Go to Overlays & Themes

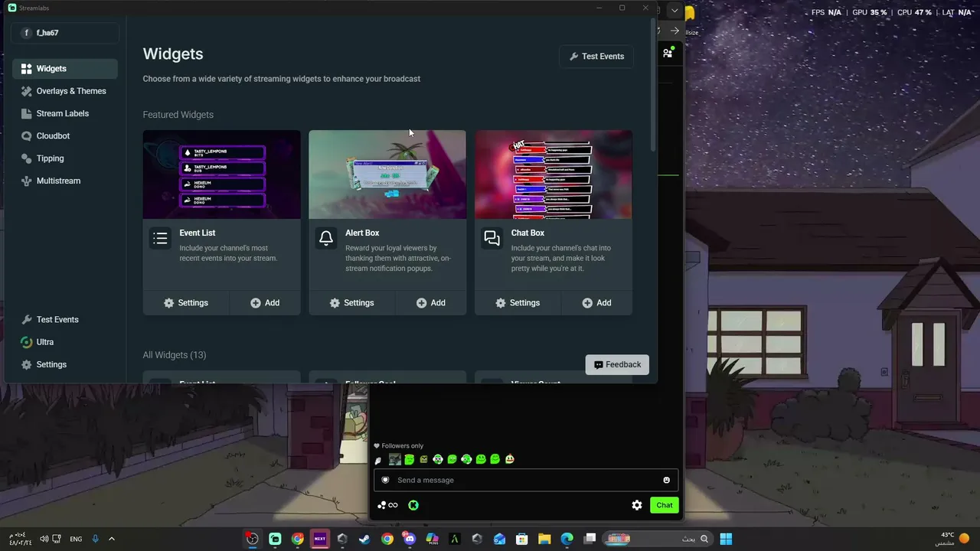point(65,91)
